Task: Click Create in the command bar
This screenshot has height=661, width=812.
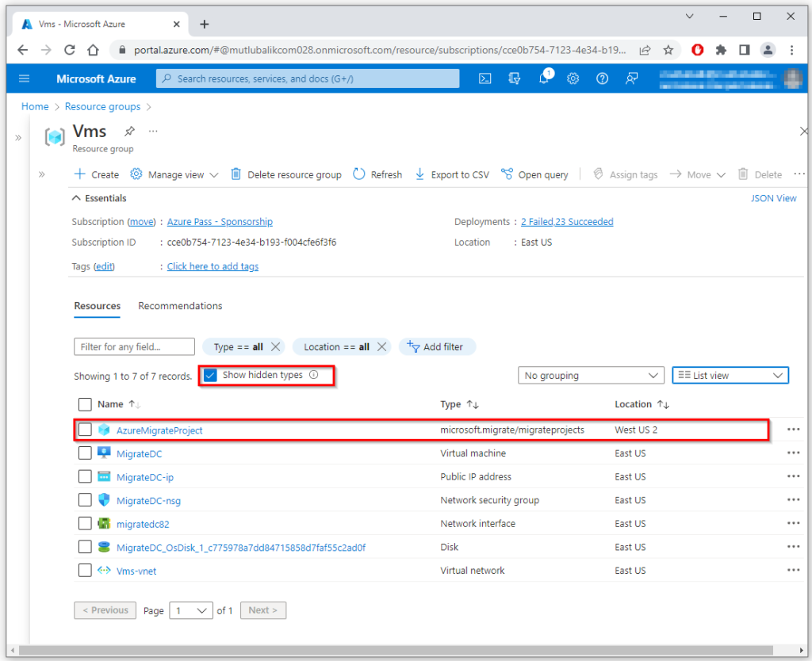Action: (97, 174)
